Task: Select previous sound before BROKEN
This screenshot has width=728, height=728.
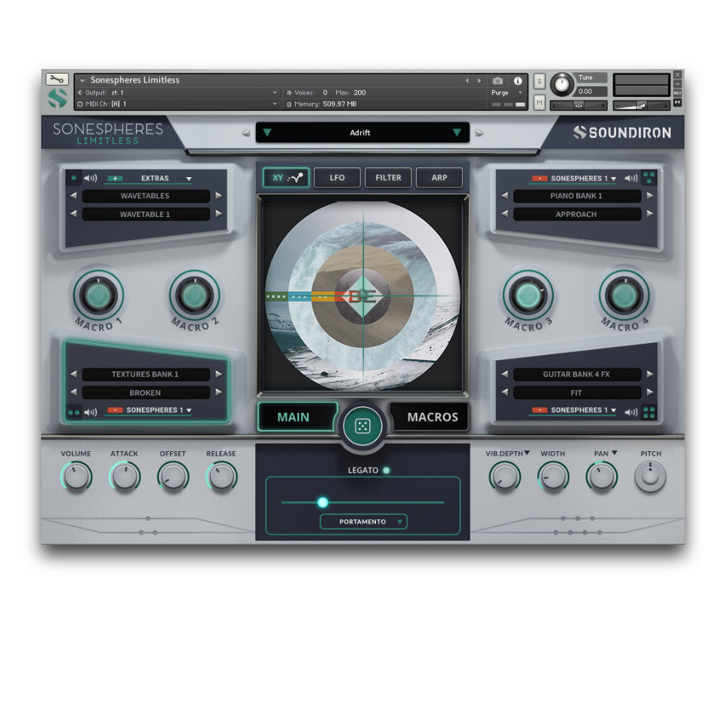Action: click(74, 393)
